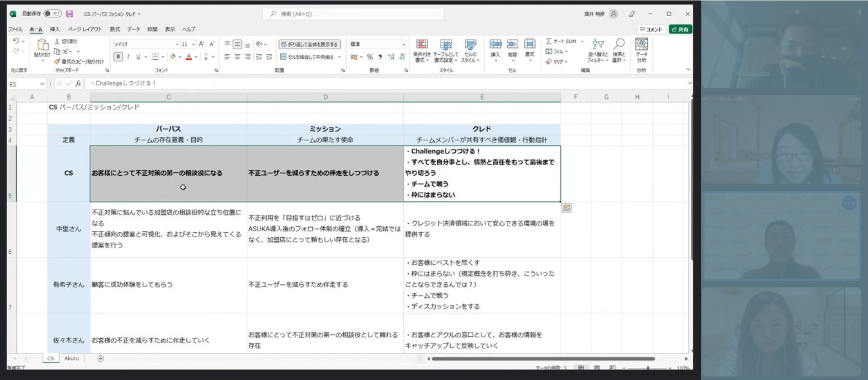Open Conditional Formatting

point(422,50)
